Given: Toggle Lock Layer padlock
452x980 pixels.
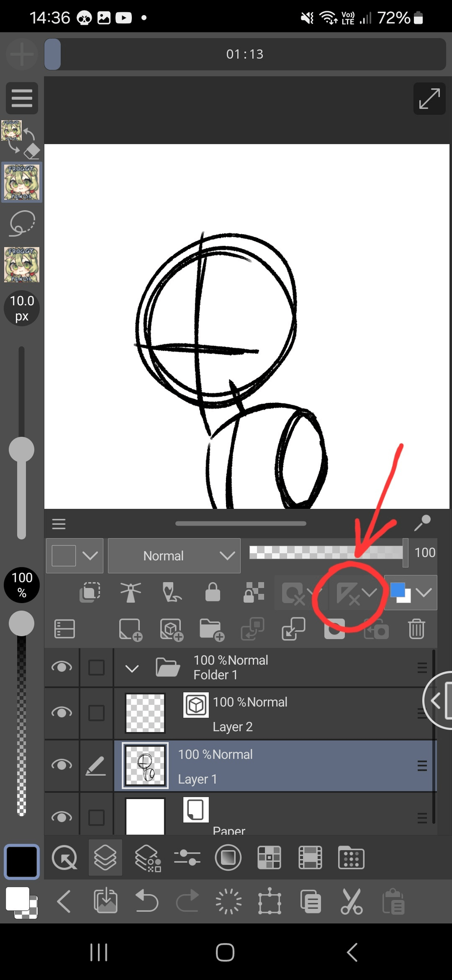Looking at the screenshot, I should 213,592.
